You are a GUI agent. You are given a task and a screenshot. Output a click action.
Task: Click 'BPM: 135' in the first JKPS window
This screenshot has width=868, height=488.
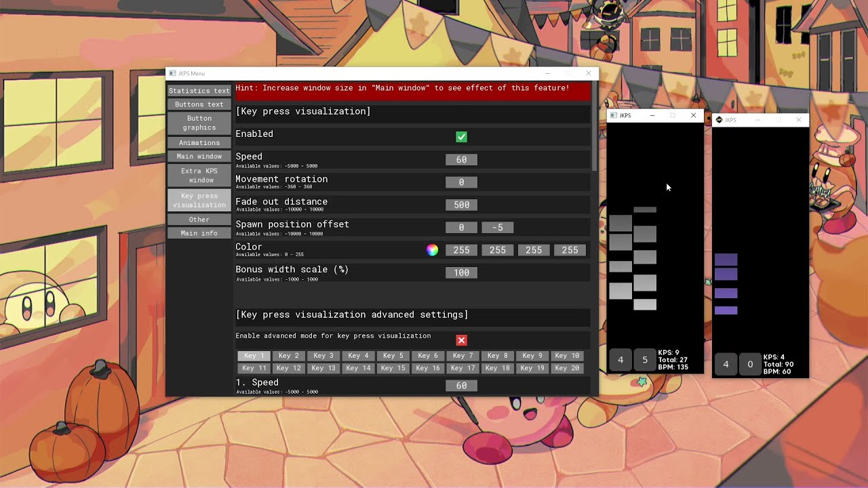(673, 367)
